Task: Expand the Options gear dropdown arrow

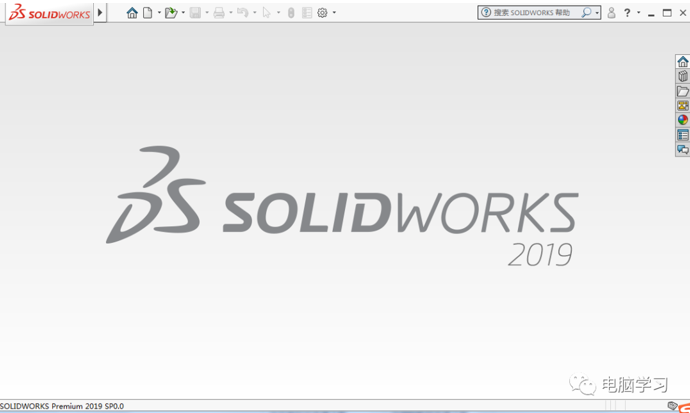Action: point(334,13)
